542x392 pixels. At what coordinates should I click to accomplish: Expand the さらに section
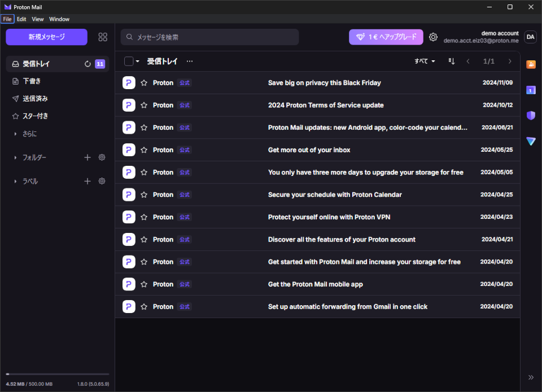tap(15, 134)
